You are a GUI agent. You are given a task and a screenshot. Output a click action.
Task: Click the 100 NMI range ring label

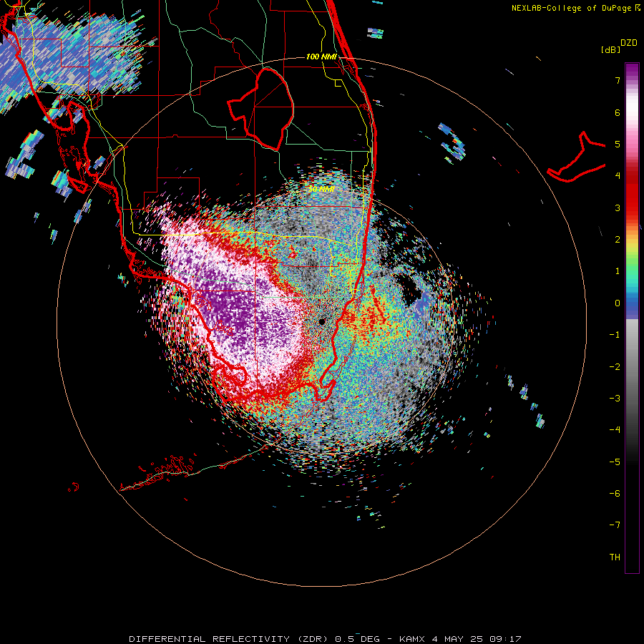pyautogui.click(x=321, y=57)
